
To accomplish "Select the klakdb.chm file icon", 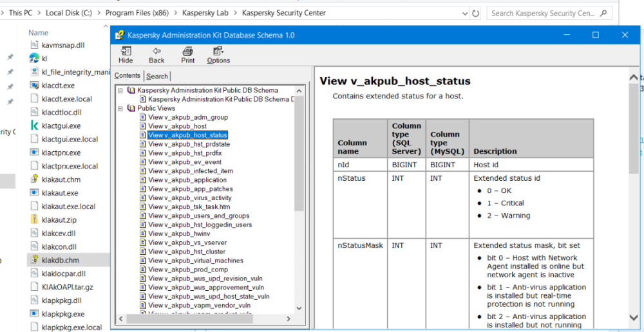I will pyautogui.click(x=35, y=260).
